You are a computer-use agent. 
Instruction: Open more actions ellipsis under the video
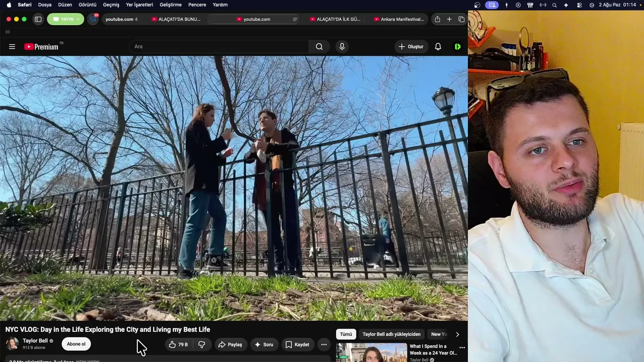pyautogui.click(x=324, y=344)
